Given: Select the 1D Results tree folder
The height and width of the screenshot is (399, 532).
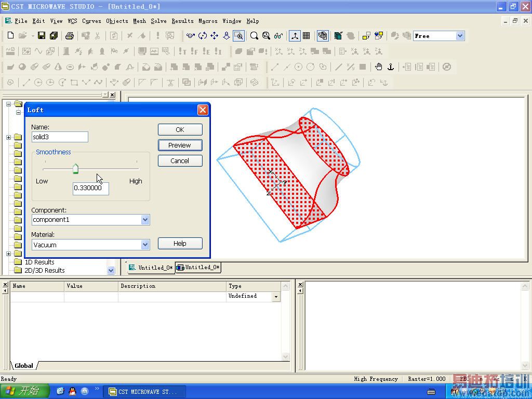Looking at the screenshot, I should (39, 262).
